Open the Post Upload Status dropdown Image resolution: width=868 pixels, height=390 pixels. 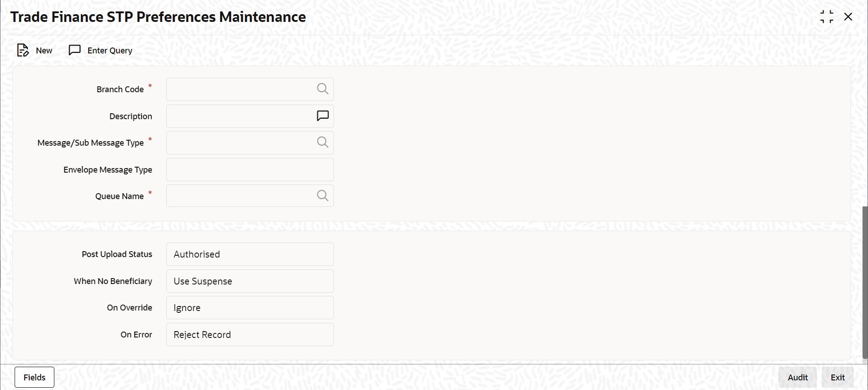tap(250, 254)
